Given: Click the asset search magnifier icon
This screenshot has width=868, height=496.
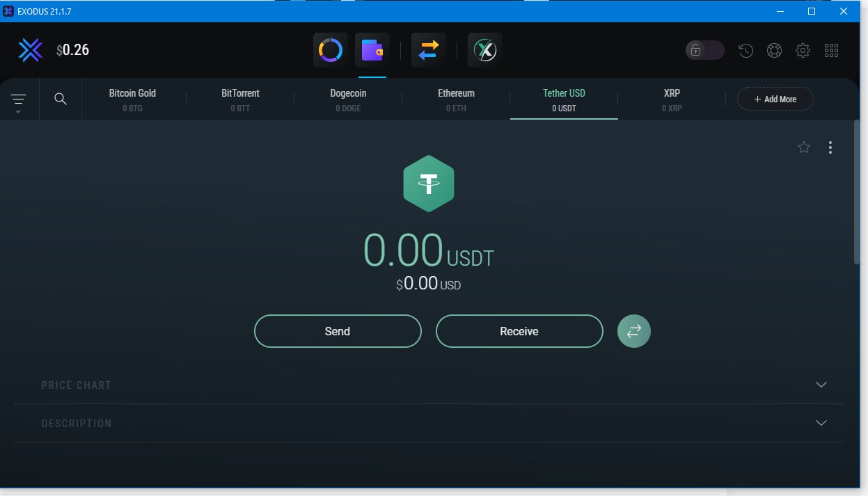Looking at the screenshot, I should 61,99.
